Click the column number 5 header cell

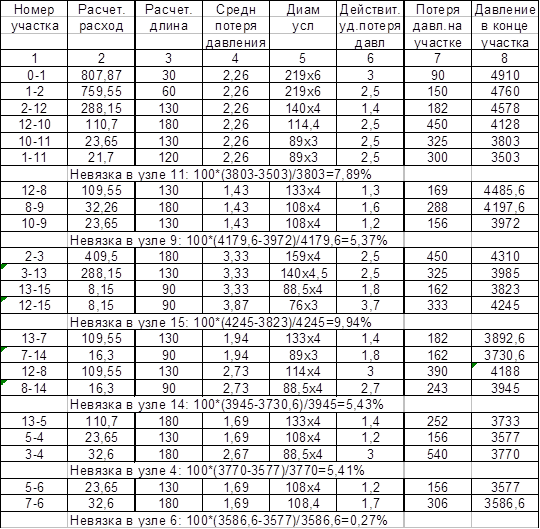click(x=303, y=58)
